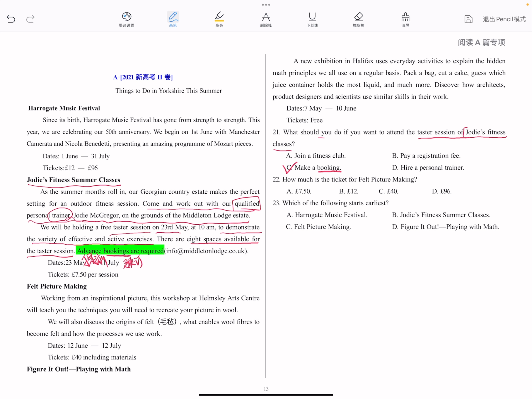
Task: Tap the three-dot multitasking handle
Action: [266, 5]
